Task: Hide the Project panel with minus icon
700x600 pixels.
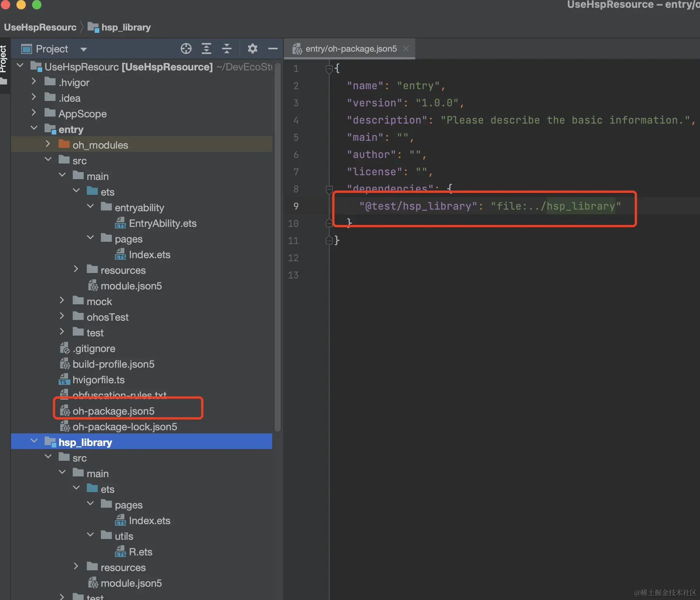Action: (273, 49)
